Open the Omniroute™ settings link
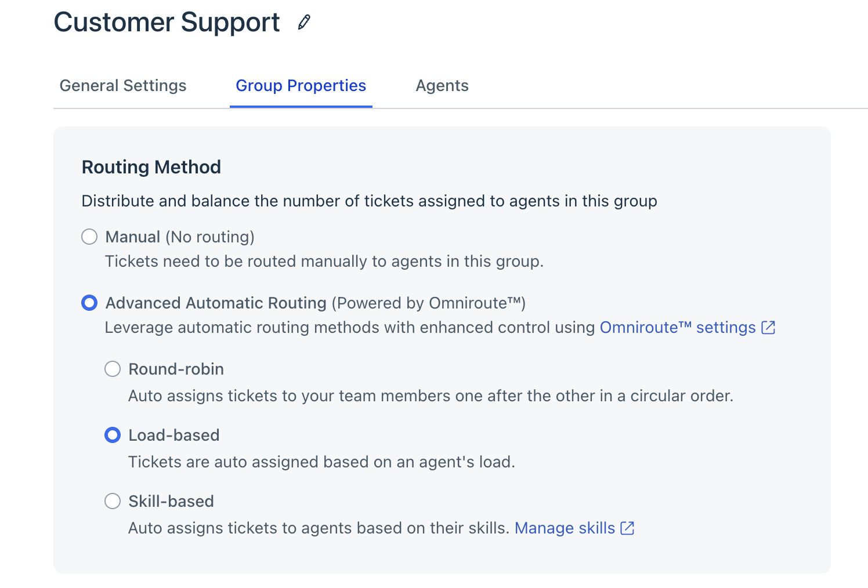The width and height of the screenshot is (868, 588). (677, 328)
